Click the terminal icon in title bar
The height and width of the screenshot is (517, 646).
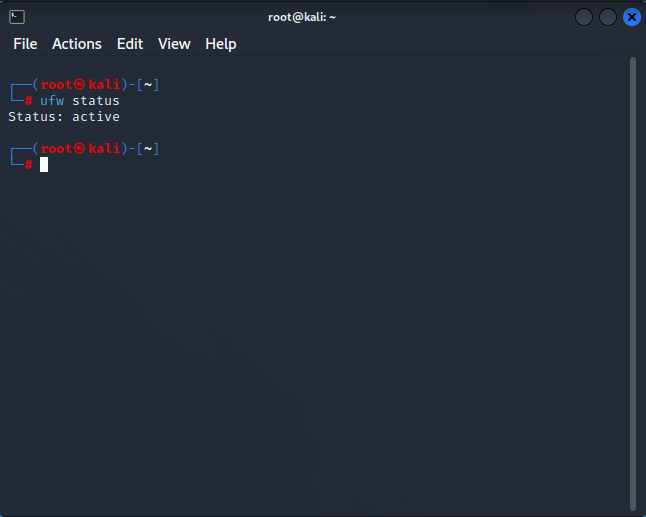[x=17, y=17]
